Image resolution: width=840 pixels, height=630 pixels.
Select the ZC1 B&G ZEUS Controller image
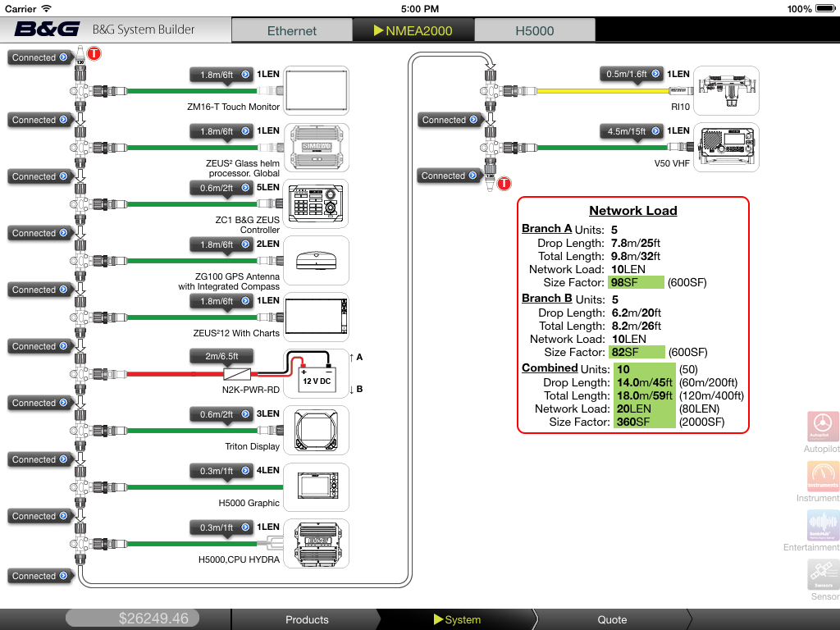316,204
